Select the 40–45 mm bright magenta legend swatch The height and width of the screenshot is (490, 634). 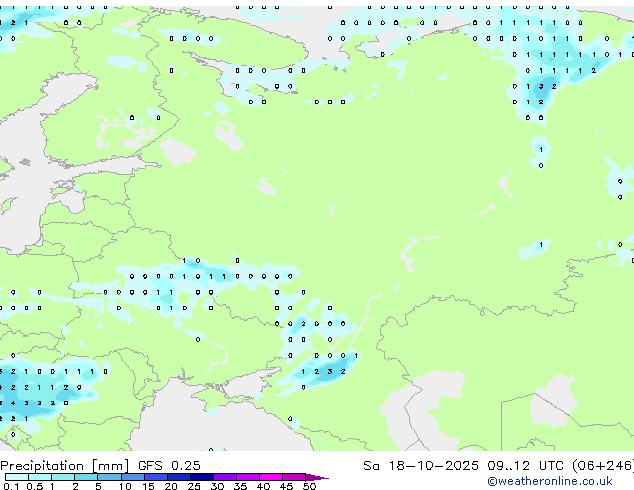click(x=271, y=477)
